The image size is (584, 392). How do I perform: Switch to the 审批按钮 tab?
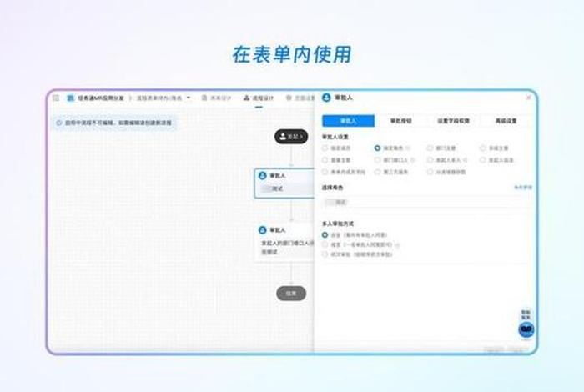[x=400, y=121]
